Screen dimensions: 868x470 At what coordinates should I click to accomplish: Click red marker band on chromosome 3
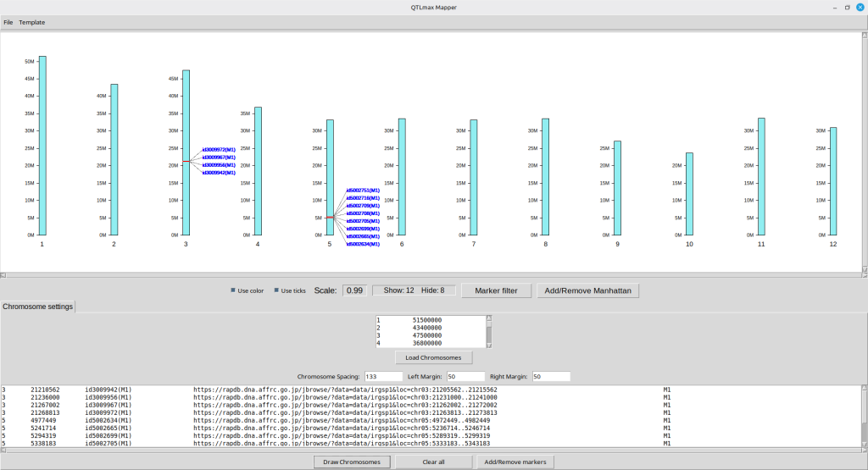point(186,161)
